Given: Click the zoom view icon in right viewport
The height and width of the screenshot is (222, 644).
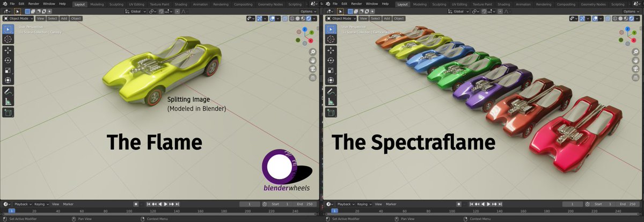Looking at the screenshot, I should (634, 52).
